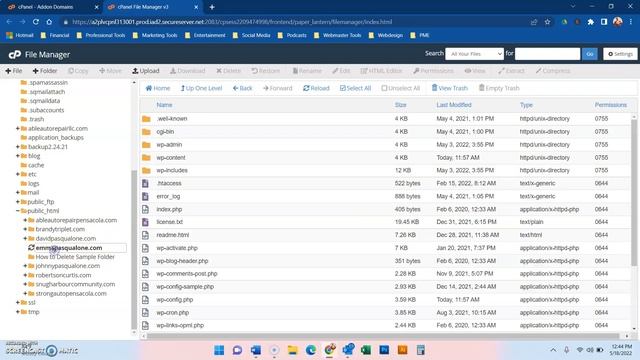Expand the davidpasqualone.com tree folder
This screenshot has width=640, height=360.
(25, 238)
